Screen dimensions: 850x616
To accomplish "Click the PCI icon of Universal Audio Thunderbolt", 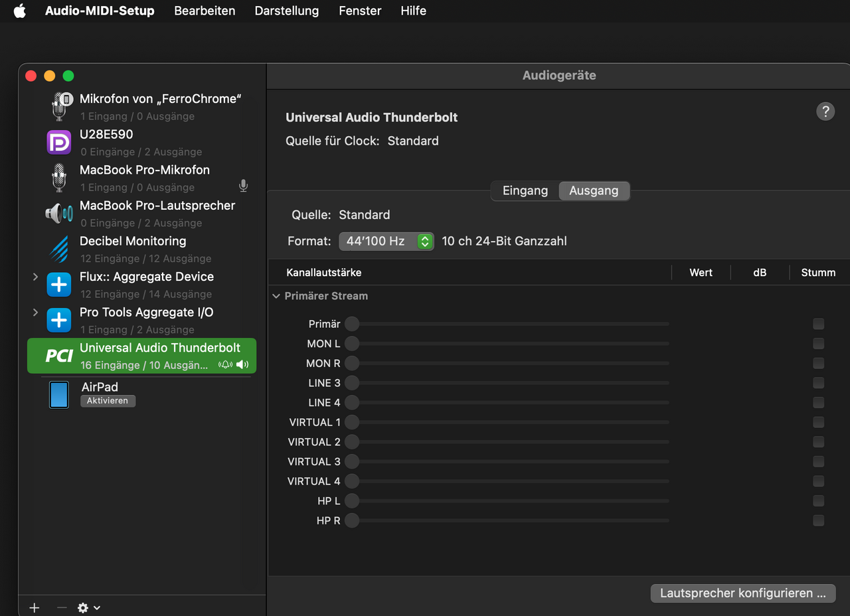I will coord(59,356).
